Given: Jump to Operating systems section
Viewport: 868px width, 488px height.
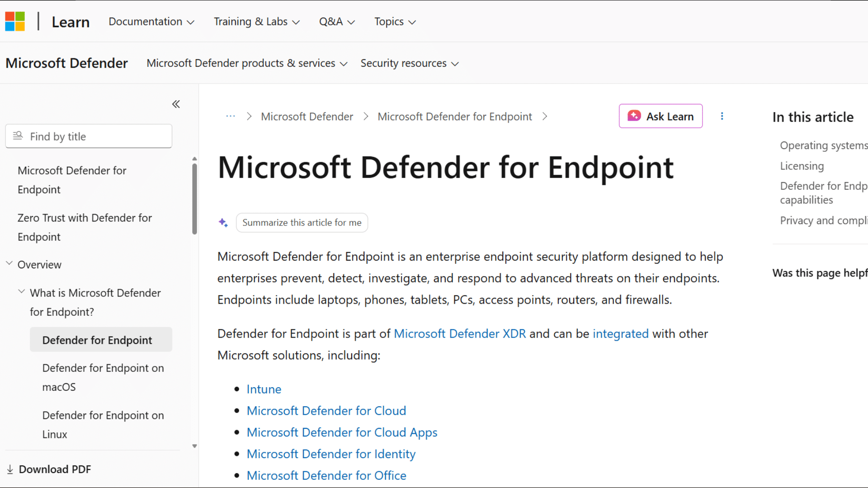Looking at the screenshot, I should click(x=823, y=145).
